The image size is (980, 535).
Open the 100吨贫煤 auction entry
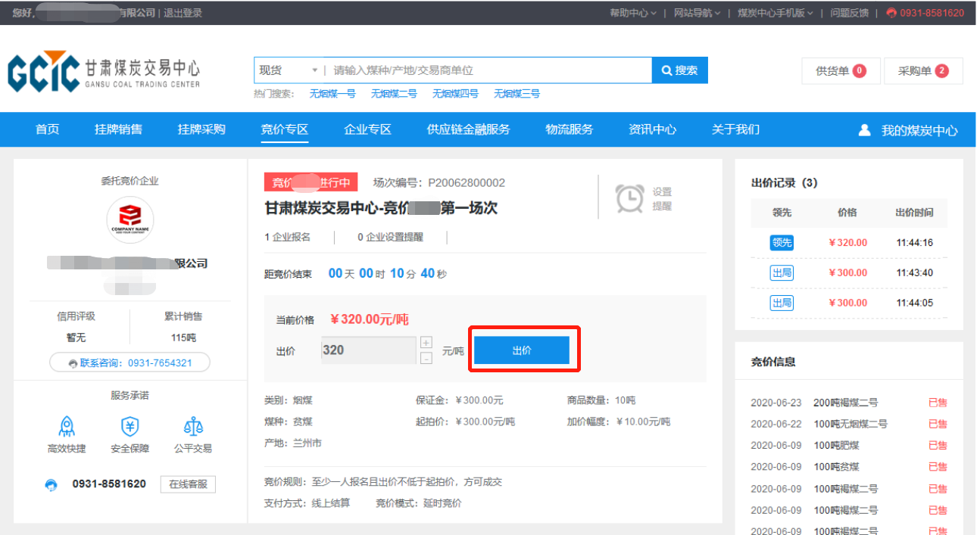[x=848, y=467]
